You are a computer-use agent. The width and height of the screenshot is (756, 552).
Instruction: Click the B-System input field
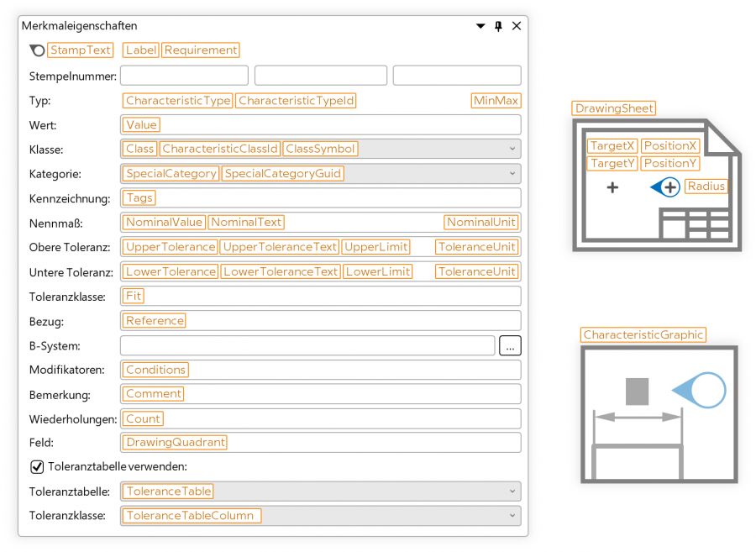coord(307,345)
